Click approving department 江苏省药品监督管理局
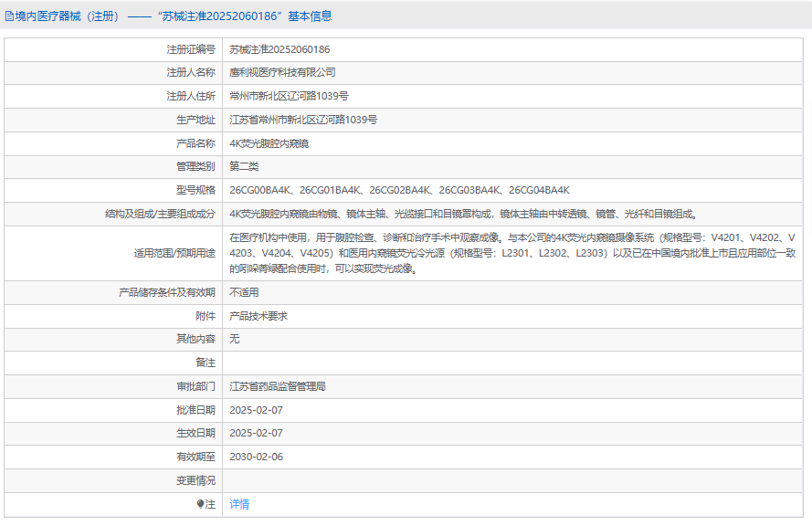This screenshot has width=812, height=526. click(278, 386)
